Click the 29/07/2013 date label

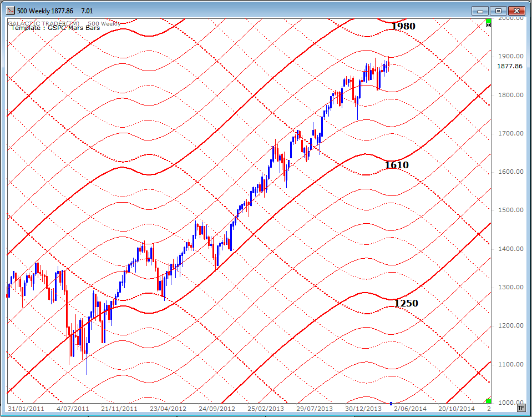316,408
